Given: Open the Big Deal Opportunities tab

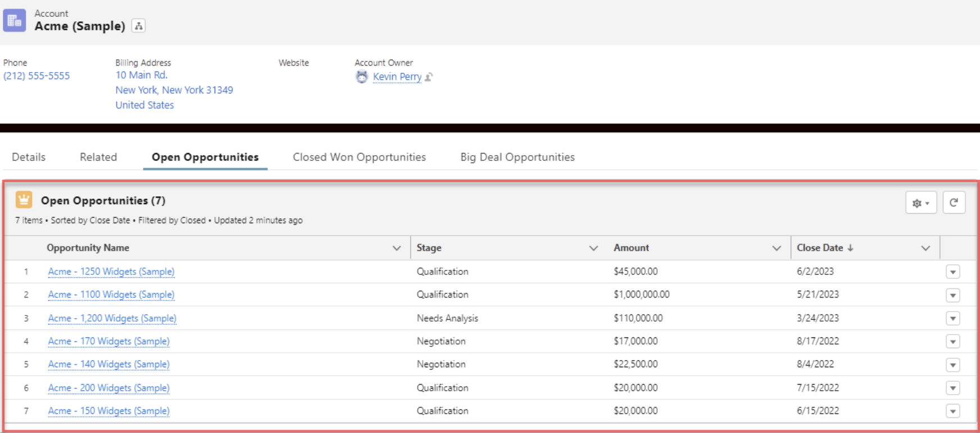Looking at the screenshot, I should 518,157.
